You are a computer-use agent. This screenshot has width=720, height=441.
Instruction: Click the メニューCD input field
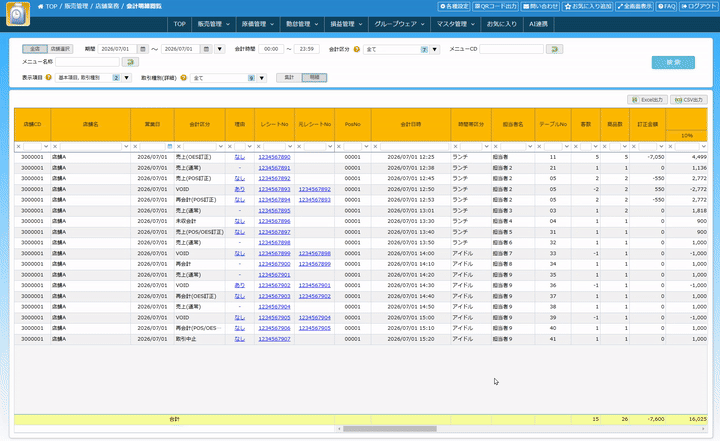[512, 49]
